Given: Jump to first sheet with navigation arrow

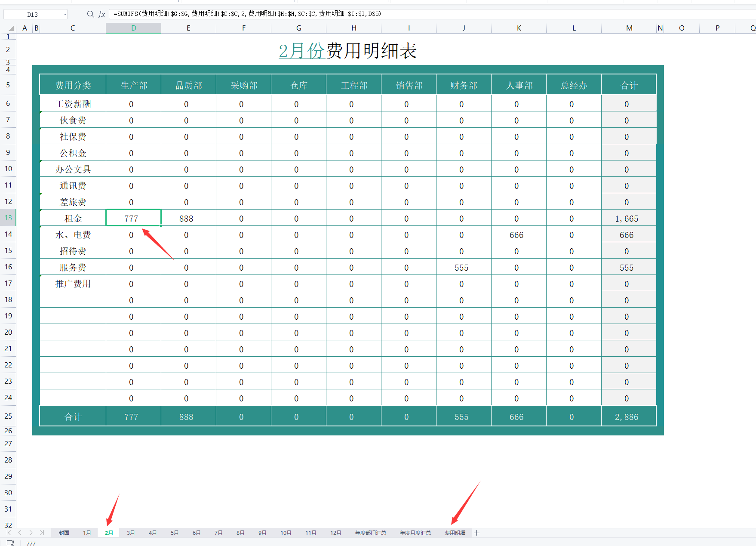Looking at the screenshot, I should point(9,533).
